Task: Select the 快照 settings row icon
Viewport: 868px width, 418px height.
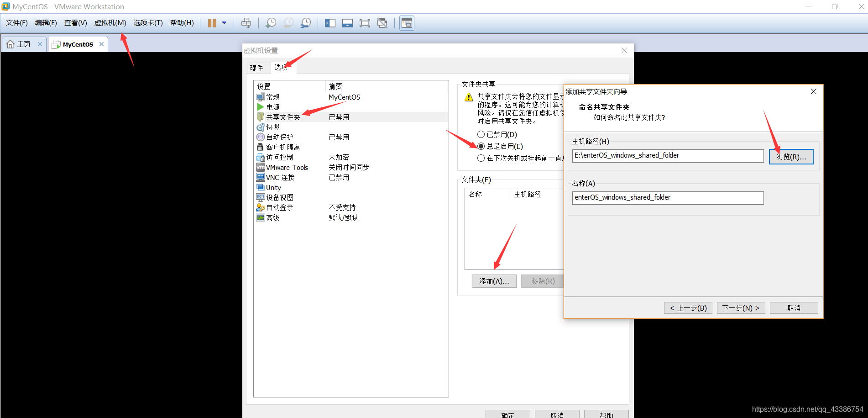Action: [261, 127]
